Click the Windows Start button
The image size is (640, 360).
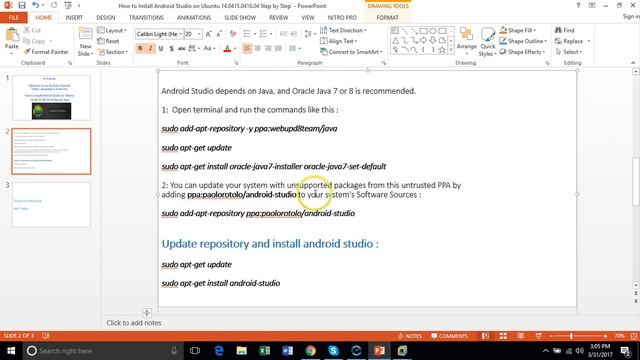pos(11,351)
